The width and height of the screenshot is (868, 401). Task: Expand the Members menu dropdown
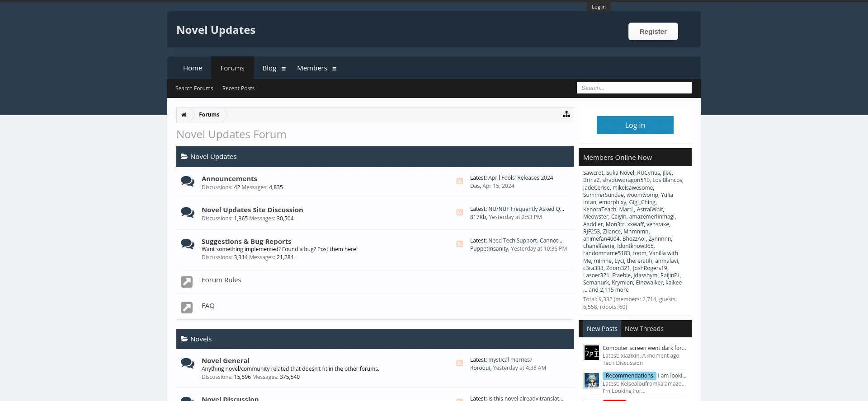pyautogui.click(x=334, y=69)
